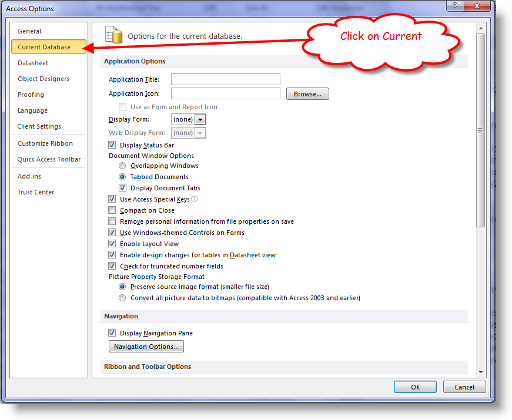Click Browse to choose an application icon
This screenshot has width=512, height=420.
pyautogui.click(x=307, y=93)
